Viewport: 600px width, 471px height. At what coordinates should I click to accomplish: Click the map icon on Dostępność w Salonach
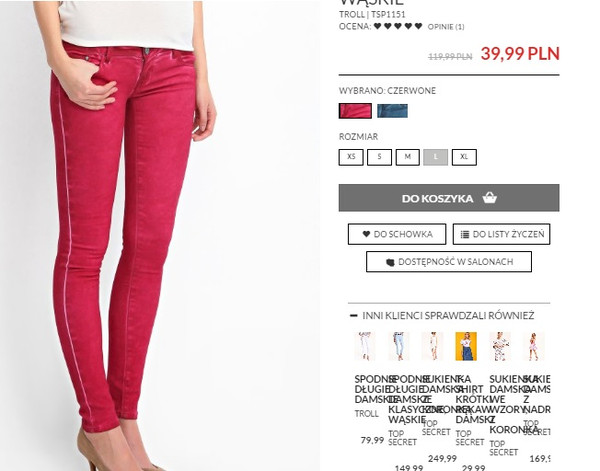coord(390,262)
